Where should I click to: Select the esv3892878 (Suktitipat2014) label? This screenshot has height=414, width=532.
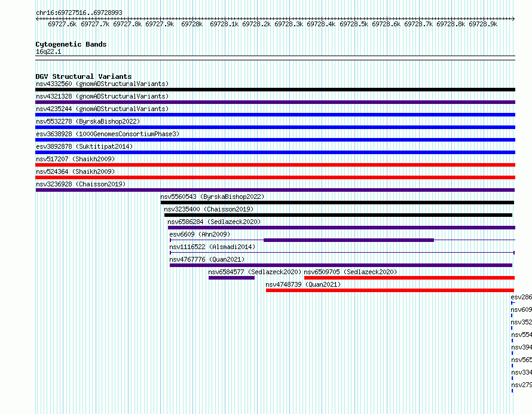click(x=84, y=146)
